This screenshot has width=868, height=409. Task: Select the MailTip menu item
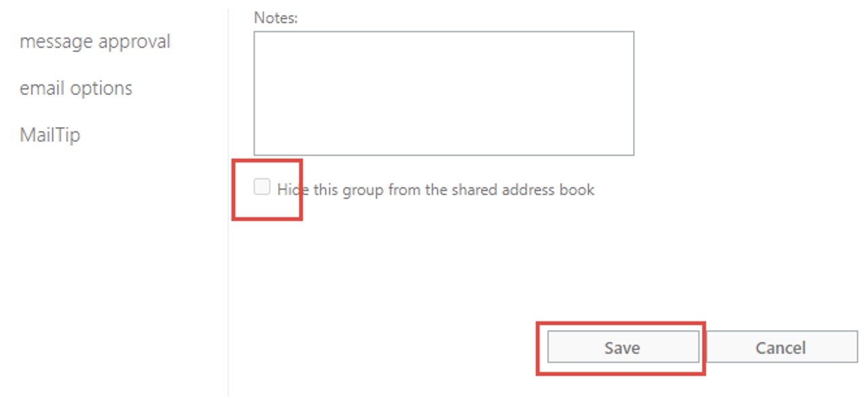point(50,135)
